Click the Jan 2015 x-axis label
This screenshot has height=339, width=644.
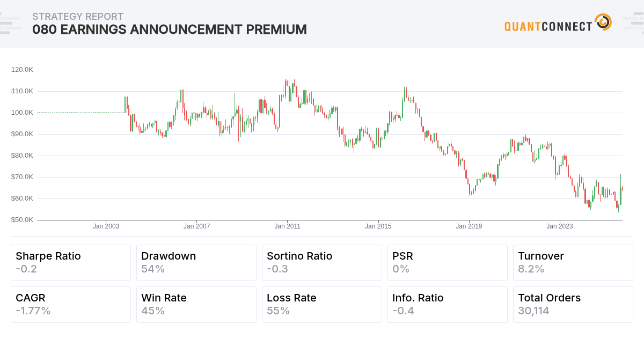click(x=378, y=226)
